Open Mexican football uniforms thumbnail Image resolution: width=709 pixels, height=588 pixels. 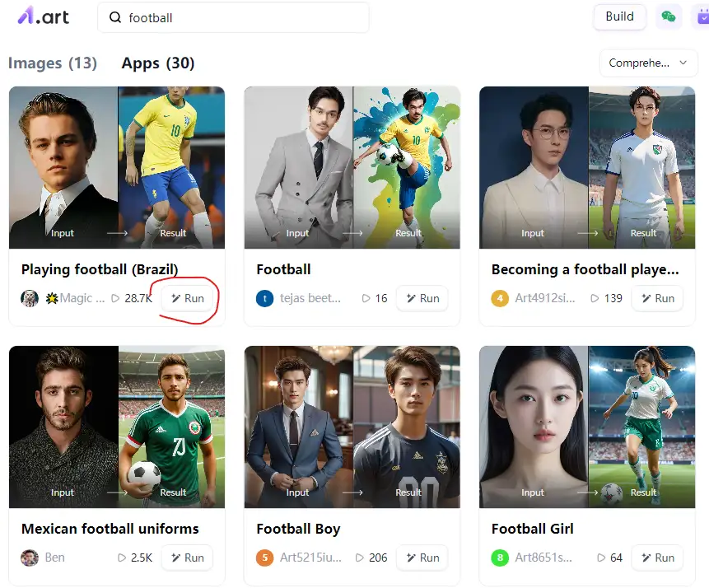117,427
